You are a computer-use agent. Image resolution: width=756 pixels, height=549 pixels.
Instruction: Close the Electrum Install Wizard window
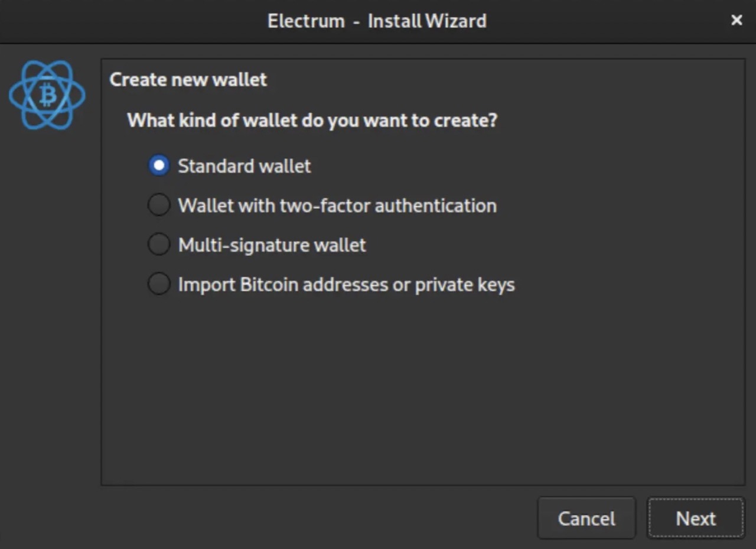(x=736, y=20)
